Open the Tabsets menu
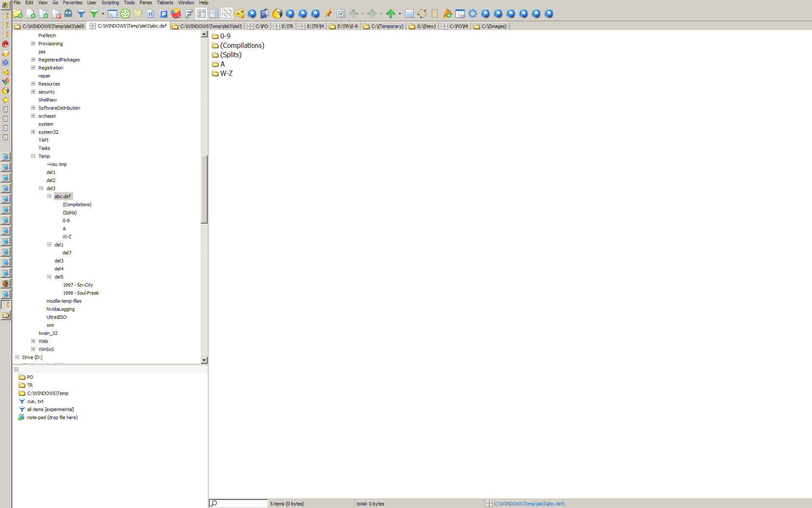Viewport: 812px width, 508px height. pos(165,3)
